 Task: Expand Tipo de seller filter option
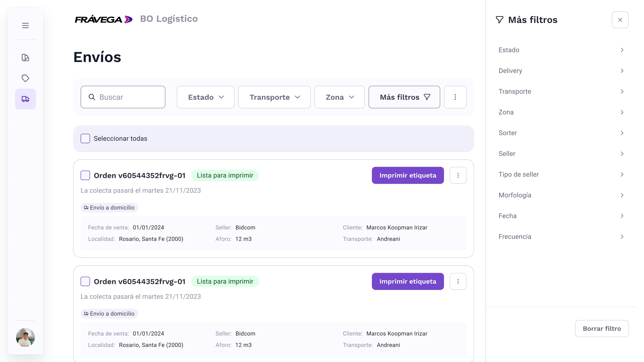561,175
